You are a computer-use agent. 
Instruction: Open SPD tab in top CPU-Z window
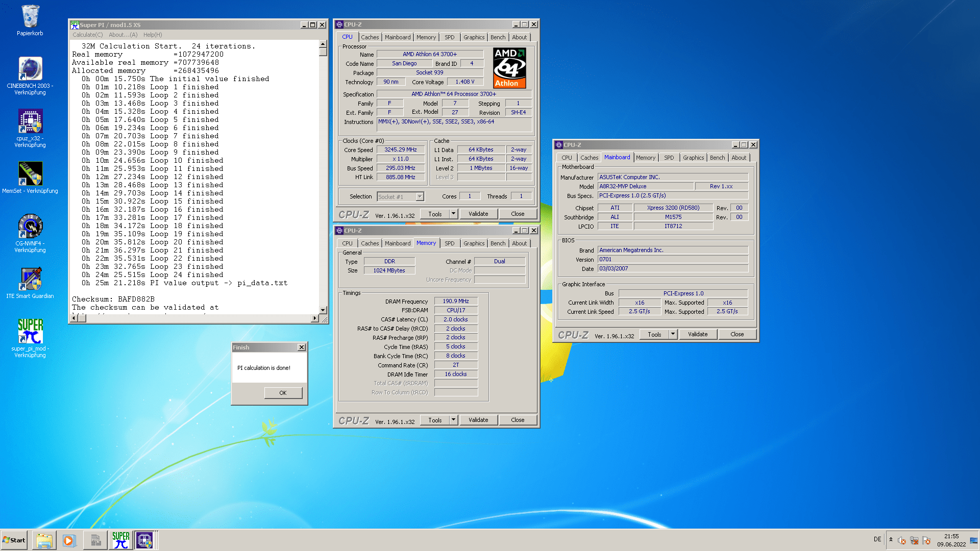[449, 37]
